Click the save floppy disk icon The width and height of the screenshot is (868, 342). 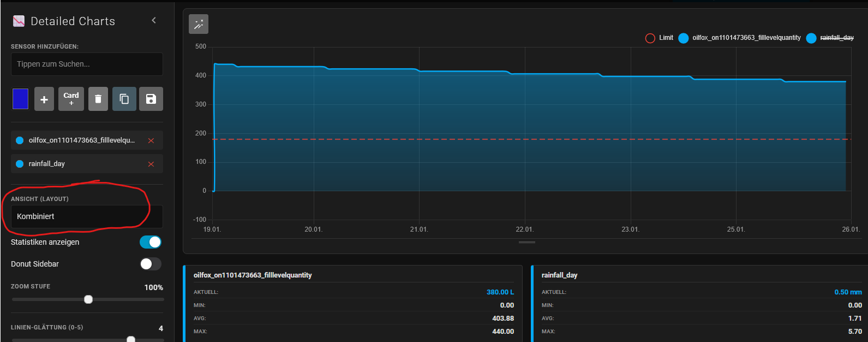[x=151, y=99]
